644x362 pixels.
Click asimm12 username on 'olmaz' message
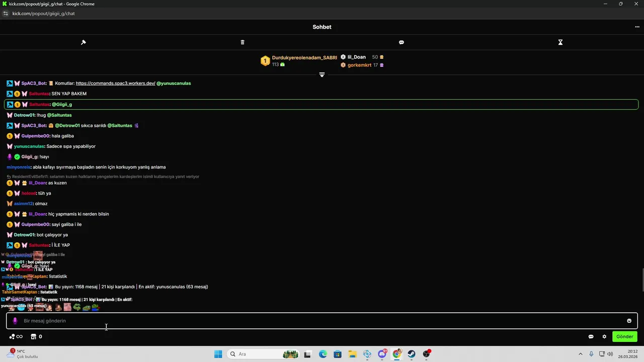tap(23, 204)
